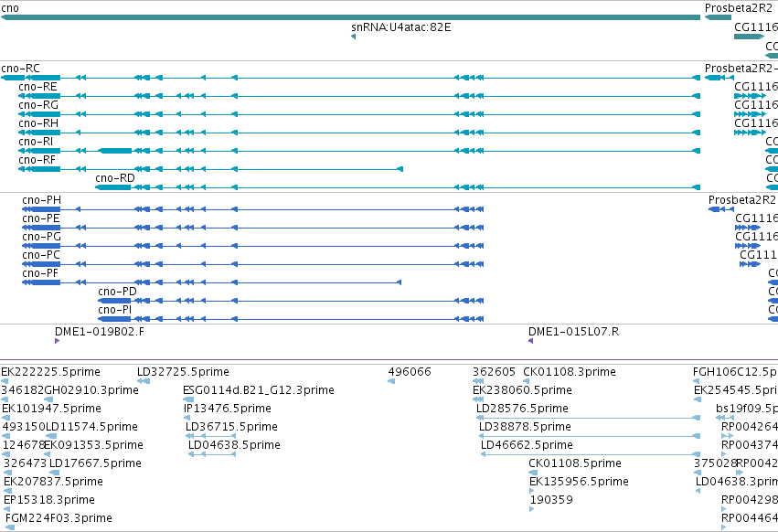Open transcript cno-RH details

pos(38,123)
